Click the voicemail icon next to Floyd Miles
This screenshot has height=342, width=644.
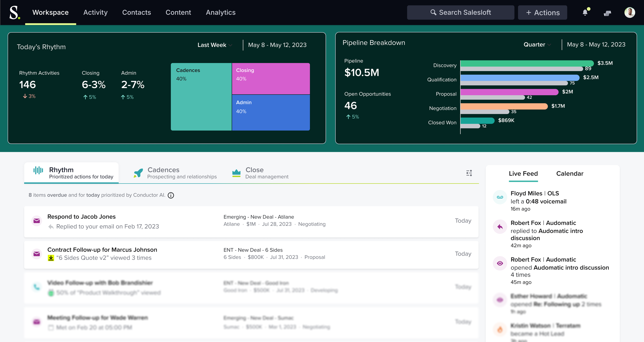tap(500, 197)
